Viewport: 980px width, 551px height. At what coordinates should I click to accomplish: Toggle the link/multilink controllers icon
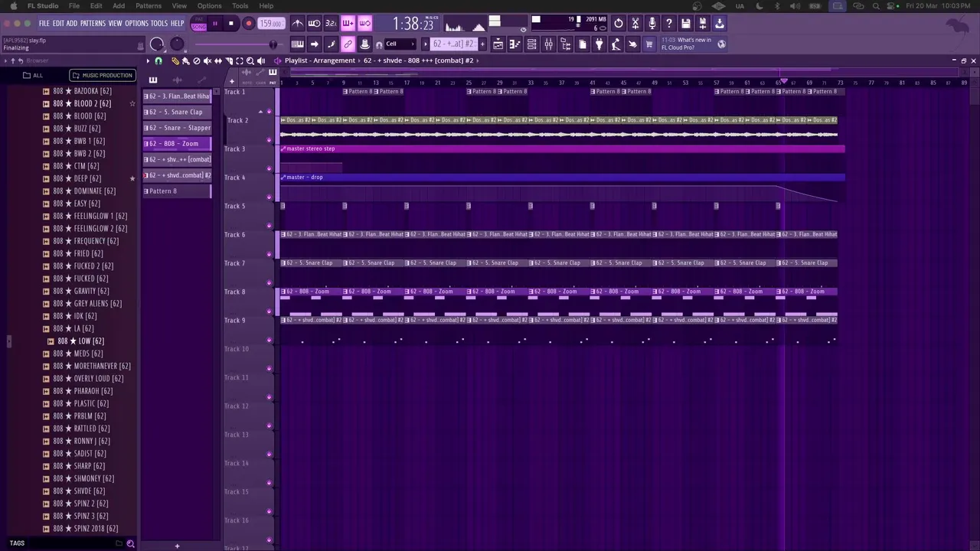pos(348,44)
